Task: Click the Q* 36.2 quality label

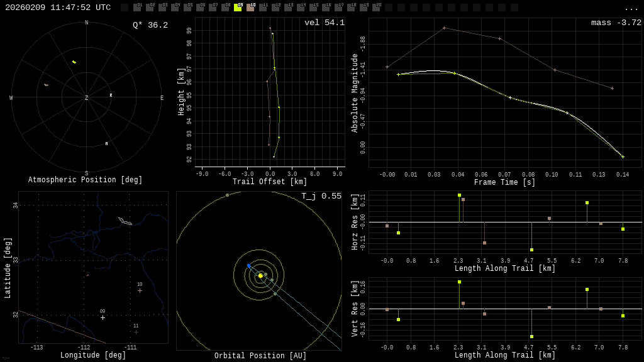Action: pyautogui.click(x=150, y=25)
